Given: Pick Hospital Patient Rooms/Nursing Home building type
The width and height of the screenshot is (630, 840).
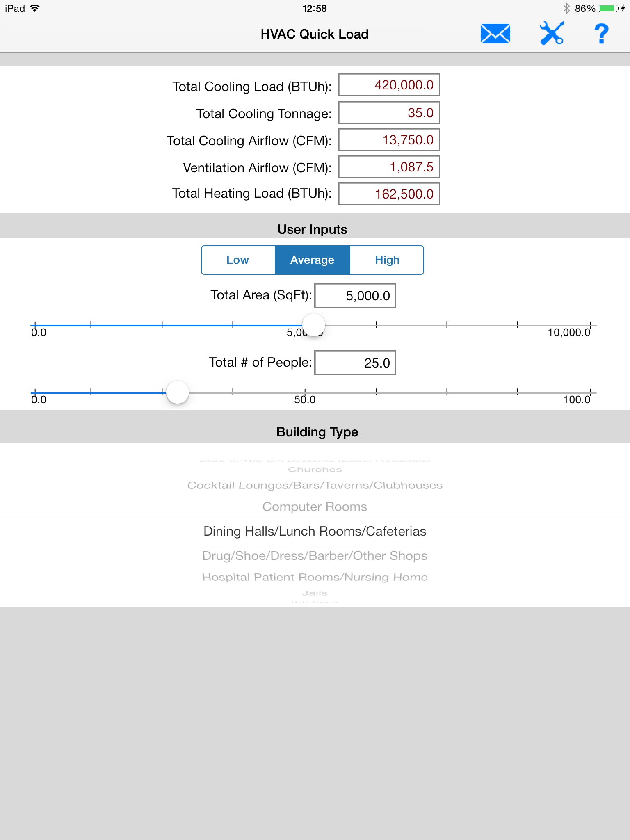Looking at the screenshot, I should click(x=315, y=577).
